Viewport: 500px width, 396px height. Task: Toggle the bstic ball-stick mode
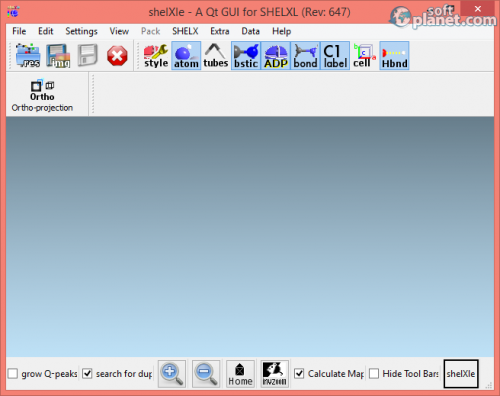click(x=246, y=56)
